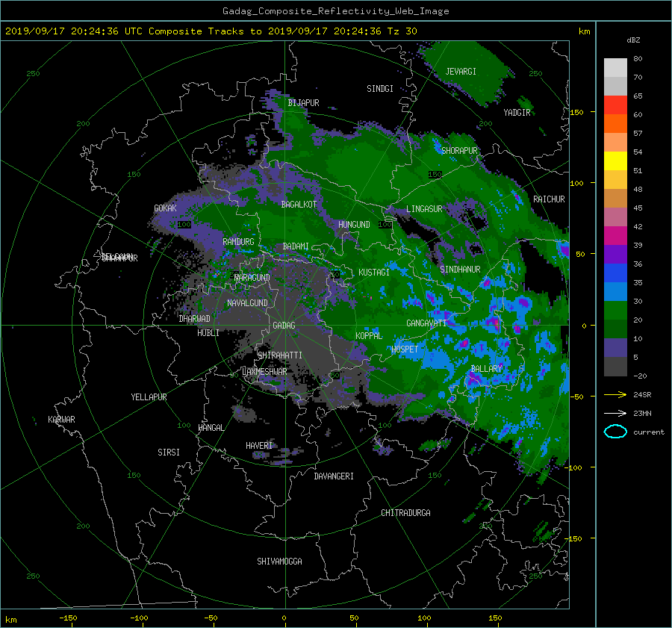
Task: Click the HUBLI city label
Action: (x=208, y=332)
